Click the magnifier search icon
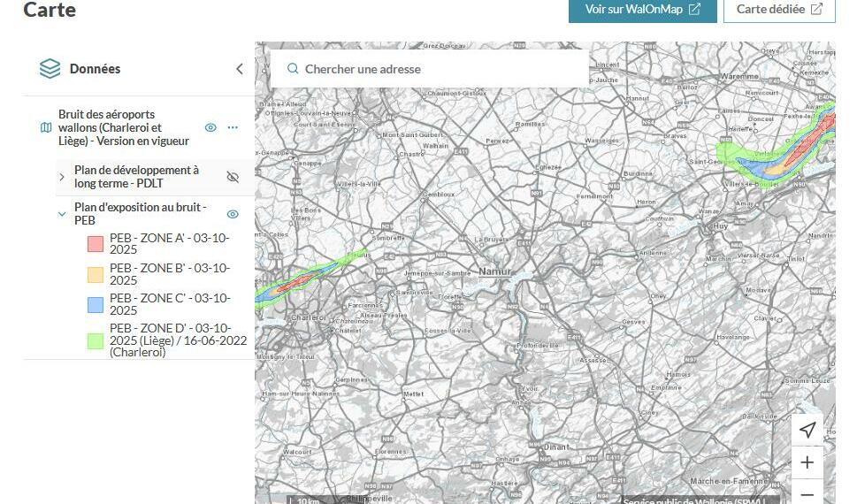Image resolution: width=857 pixels, height=504 pixels. click(x=293, y=69)
